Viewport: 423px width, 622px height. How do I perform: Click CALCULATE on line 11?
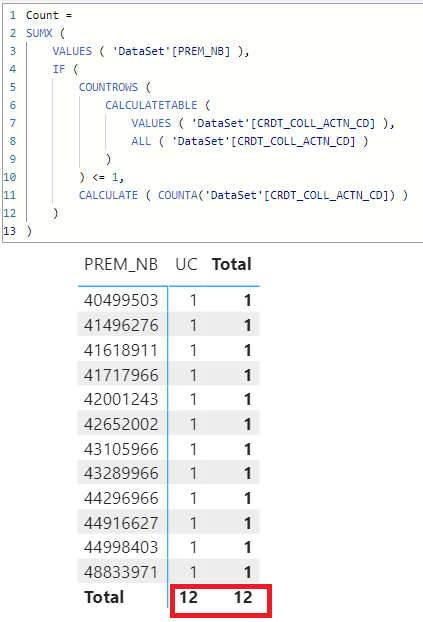(108, 195)
